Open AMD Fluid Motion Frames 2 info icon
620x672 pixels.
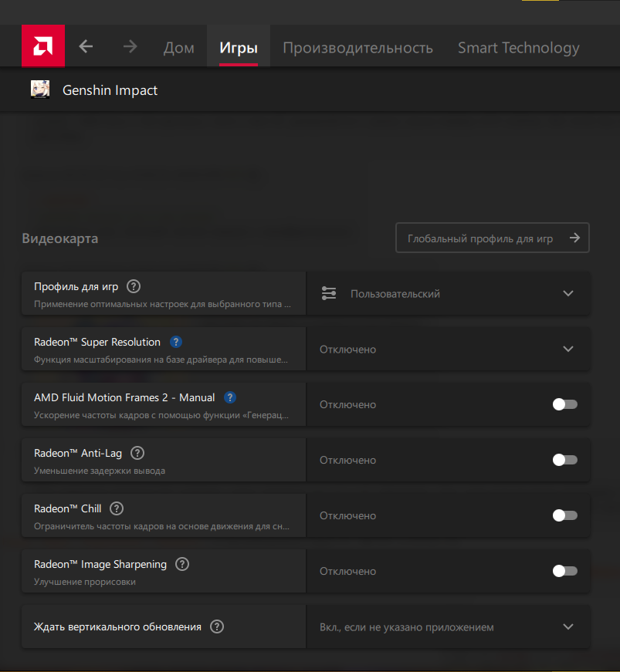pos(230,397)
